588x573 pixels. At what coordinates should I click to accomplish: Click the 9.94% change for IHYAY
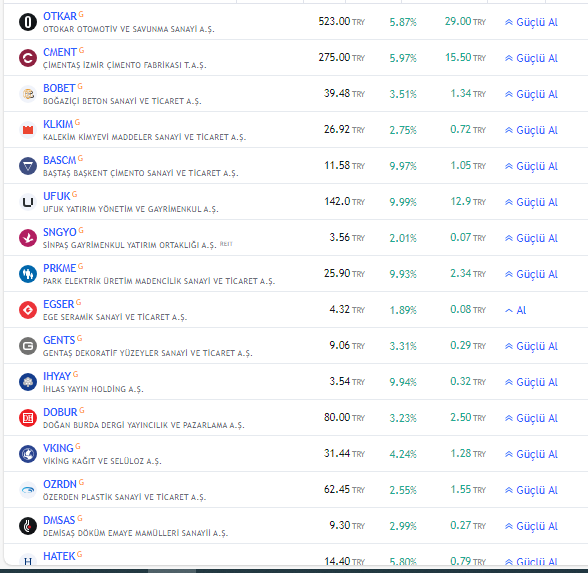click(x=403, y=382)
